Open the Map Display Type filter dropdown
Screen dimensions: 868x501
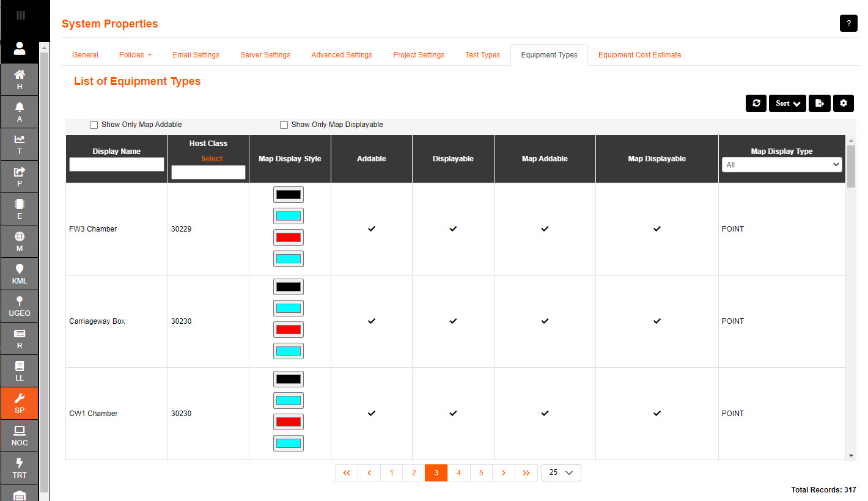coord(782,165)
